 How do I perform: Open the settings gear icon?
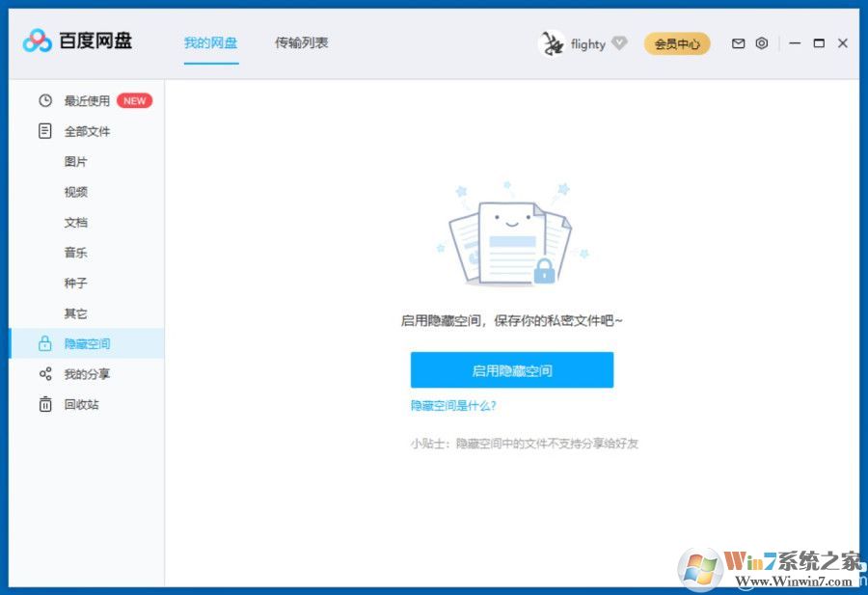click(x=762, y=43)
